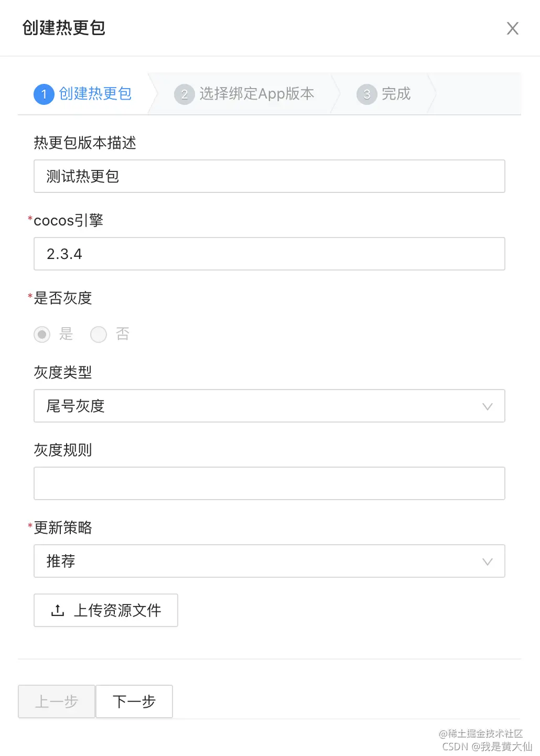Click the step 2 circle icon
The width and height of the screenshot is (540, 756).
184,94
